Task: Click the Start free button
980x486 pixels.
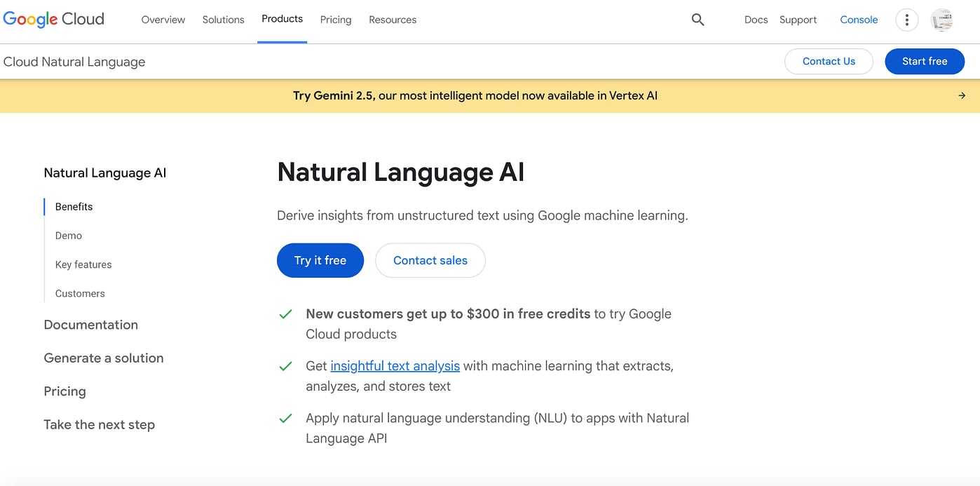Action: tap(924, 61)
